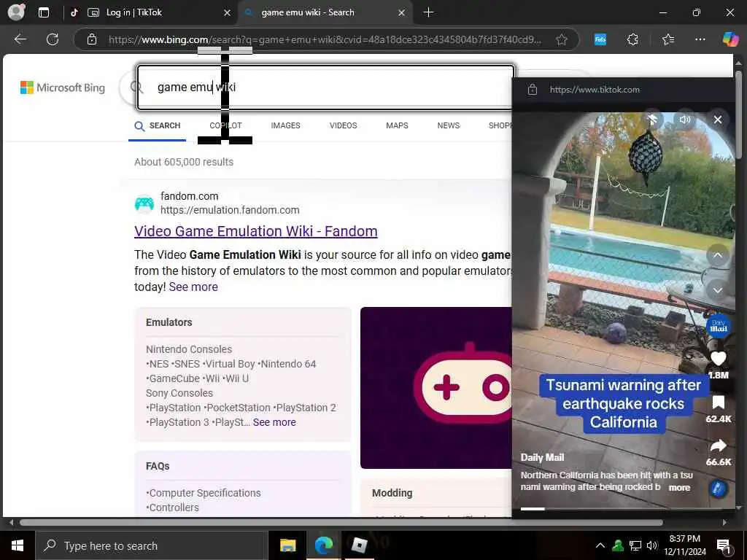Bookmark the TikTok video
747x560 pixels.
pyautogui.click(x=718, y=402)
